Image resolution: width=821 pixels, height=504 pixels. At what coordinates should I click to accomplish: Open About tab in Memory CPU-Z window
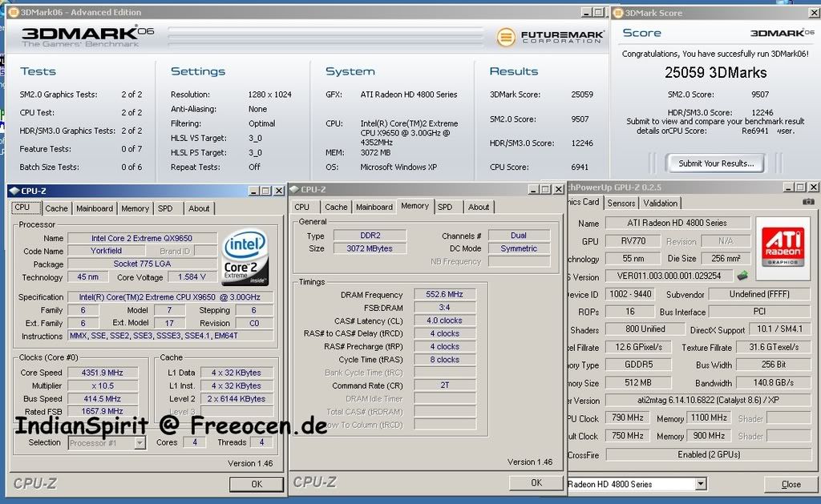(x=479, y=208)
